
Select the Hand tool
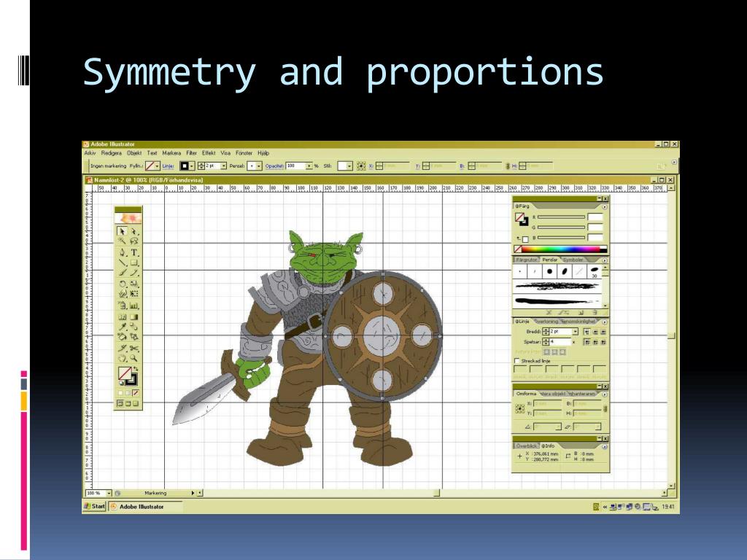click(x=122, y=358)
